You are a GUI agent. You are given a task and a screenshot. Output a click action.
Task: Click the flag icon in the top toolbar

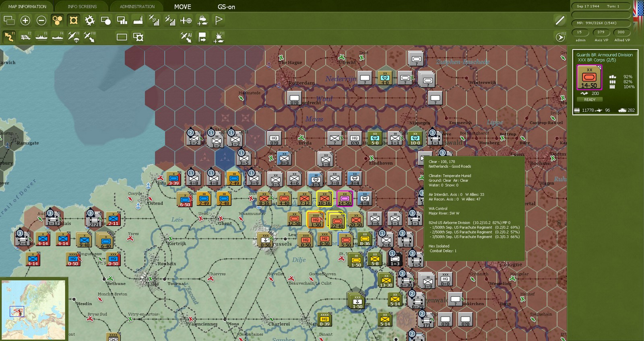pyautogui.click(x=219, y=20)
